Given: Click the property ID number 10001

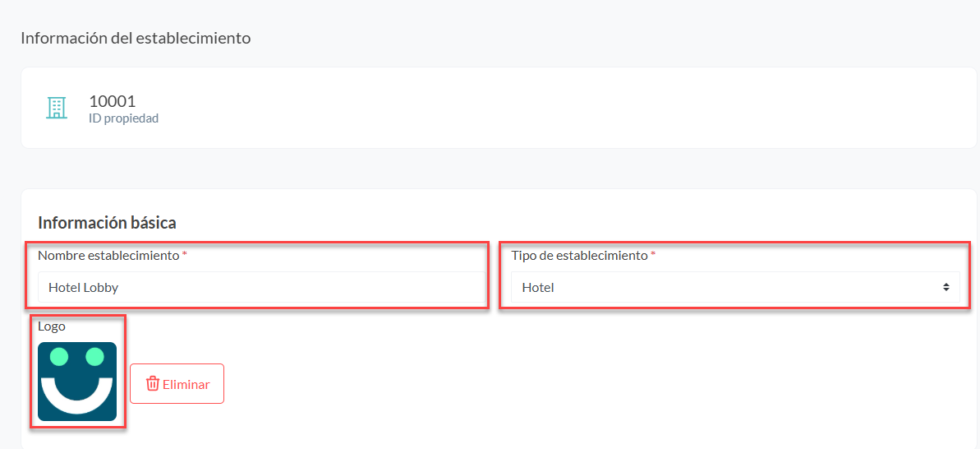Looking at the screenshot, I should 112,101.
